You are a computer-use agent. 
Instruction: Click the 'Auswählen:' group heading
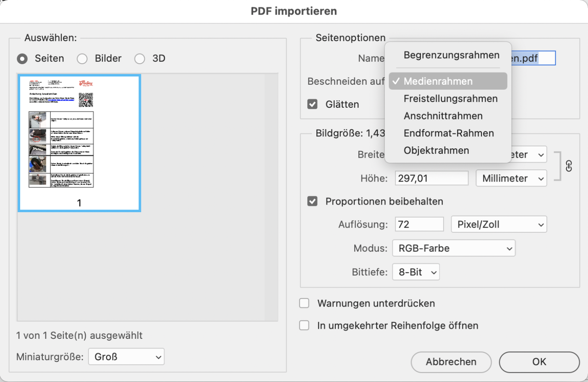click(50, 38)
